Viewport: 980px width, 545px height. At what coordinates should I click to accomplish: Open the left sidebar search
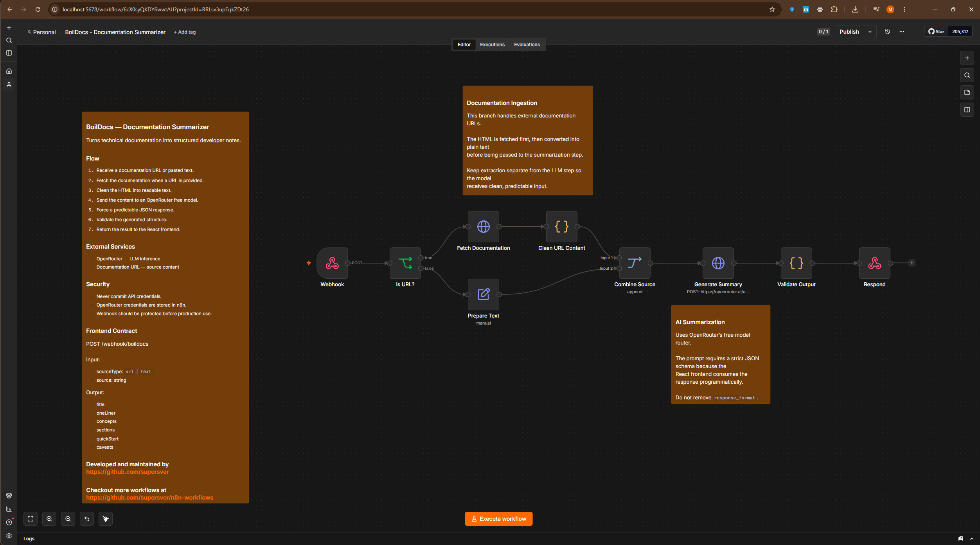coord(9,40)
